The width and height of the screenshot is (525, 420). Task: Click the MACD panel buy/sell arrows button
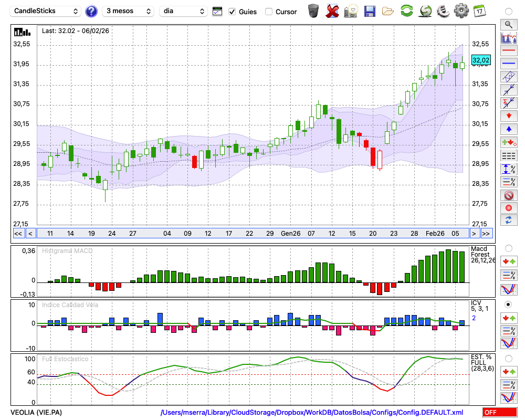(509, 261)
